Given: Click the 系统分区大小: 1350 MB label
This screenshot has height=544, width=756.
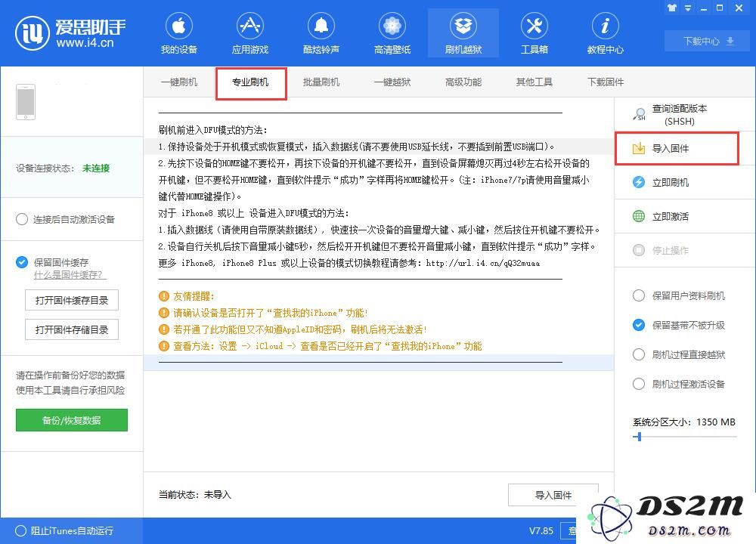Looking at the screenshot, I should 683,422.
